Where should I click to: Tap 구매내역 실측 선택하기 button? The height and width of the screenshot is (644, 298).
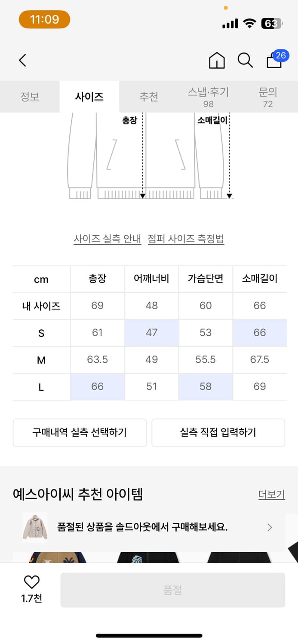click(x=80, y=433)
